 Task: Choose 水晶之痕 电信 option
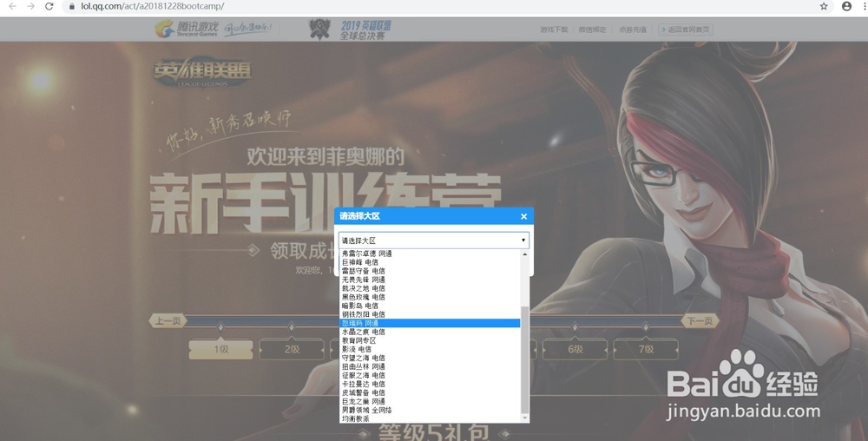point(430,332)
